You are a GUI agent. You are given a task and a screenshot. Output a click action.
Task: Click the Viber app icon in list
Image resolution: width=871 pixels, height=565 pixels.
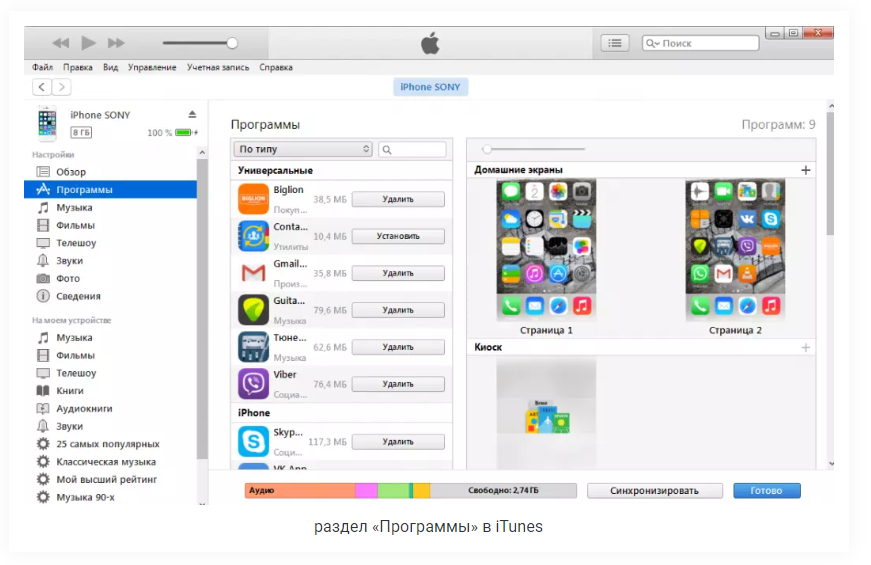pos(253,383)
